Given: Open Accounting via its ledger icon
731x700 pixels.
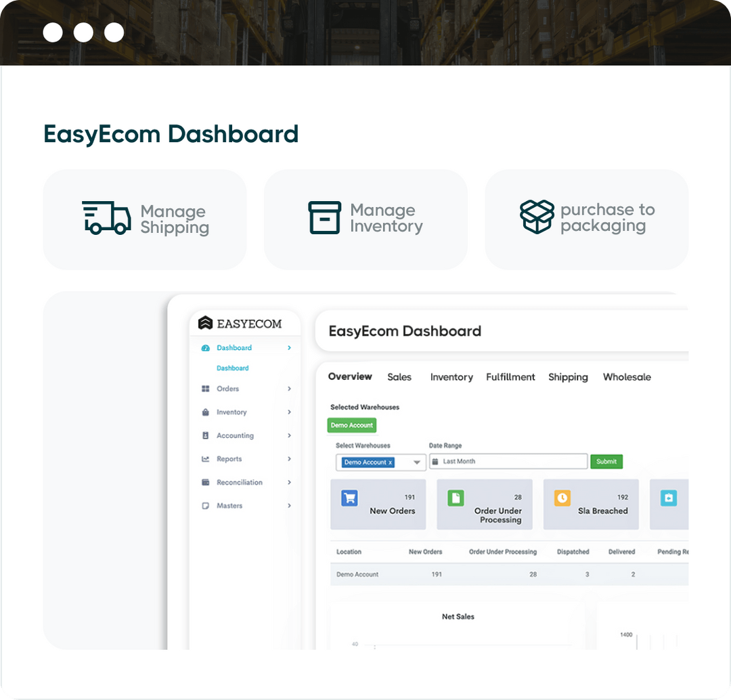Looking at the screenshot, I should (x=207, y=435).
